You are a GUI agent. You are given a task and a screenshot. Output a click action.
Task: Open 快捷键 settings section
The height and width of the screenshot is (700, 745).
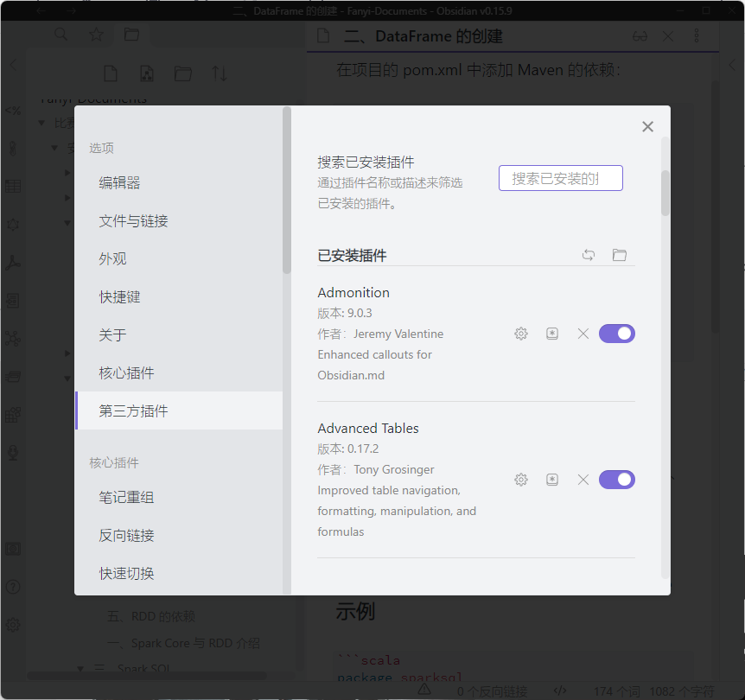[x=179, y=297]
